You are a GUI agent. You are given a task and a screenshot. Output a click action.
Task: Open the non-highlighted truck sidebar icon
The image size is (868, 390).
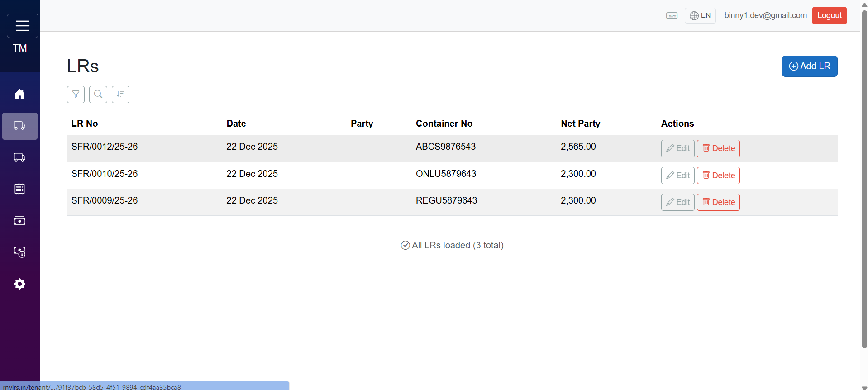pos(19,157)
